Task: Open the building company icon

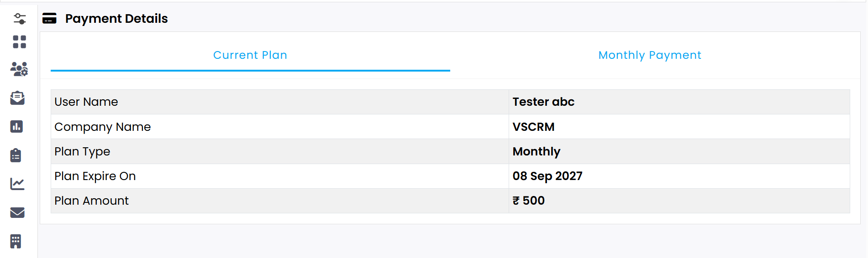Action: click(x=16, y=241)
